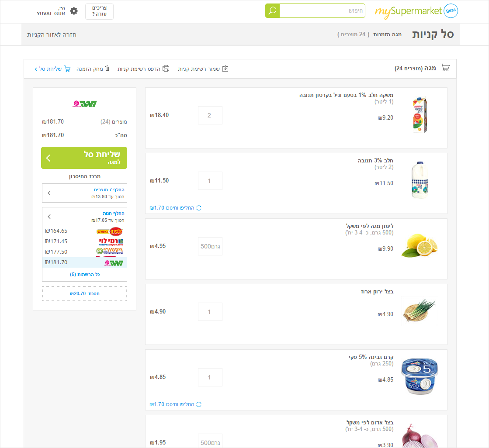
Task: Open the lemon product thumbnail
Action: pyautogui.click(x=420, y=245)
